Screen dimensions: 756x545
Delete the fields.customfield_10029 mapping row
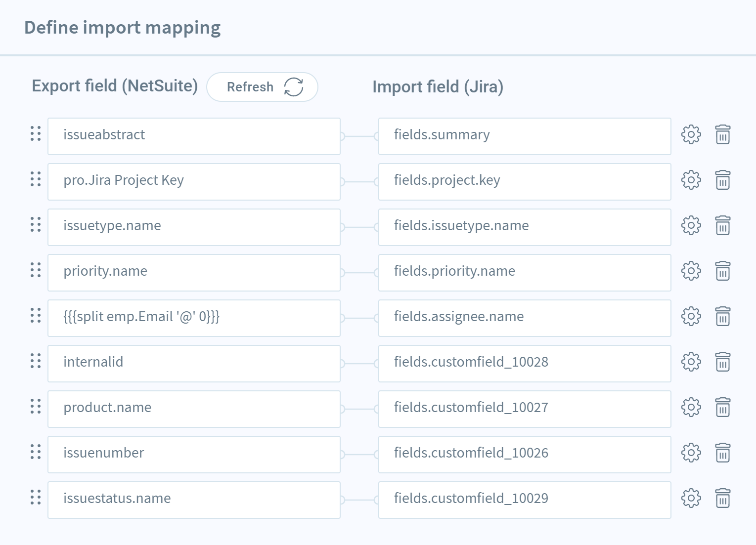[x=723, y=498]
